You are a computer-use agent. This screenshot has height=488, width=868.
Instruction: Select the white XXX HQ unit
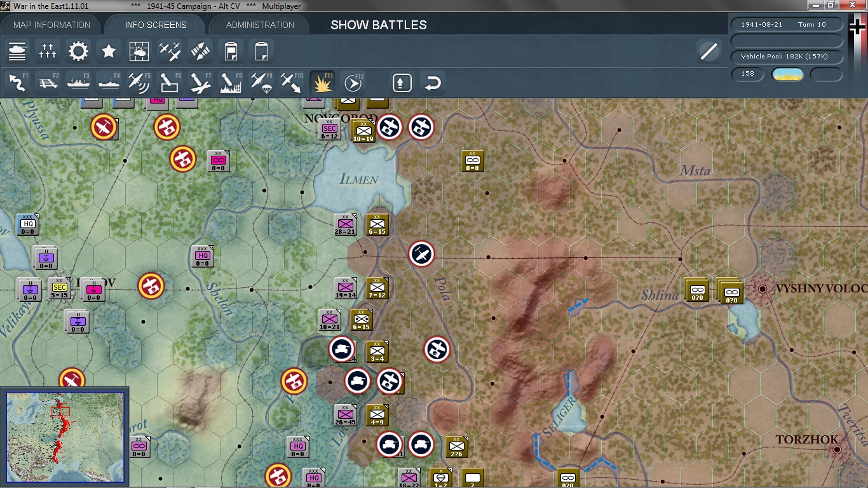27,224
